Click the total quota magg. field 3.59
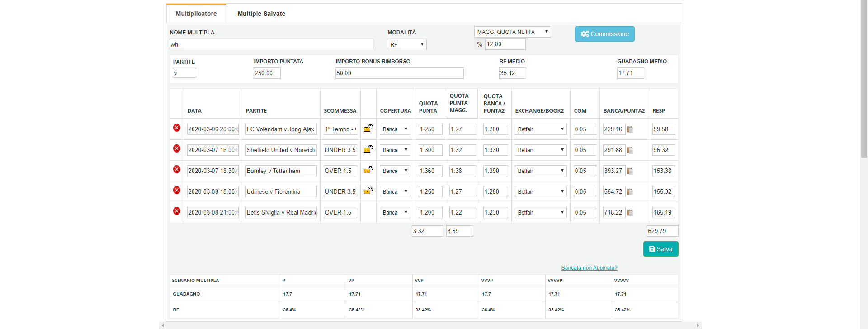 click(460, 231)
